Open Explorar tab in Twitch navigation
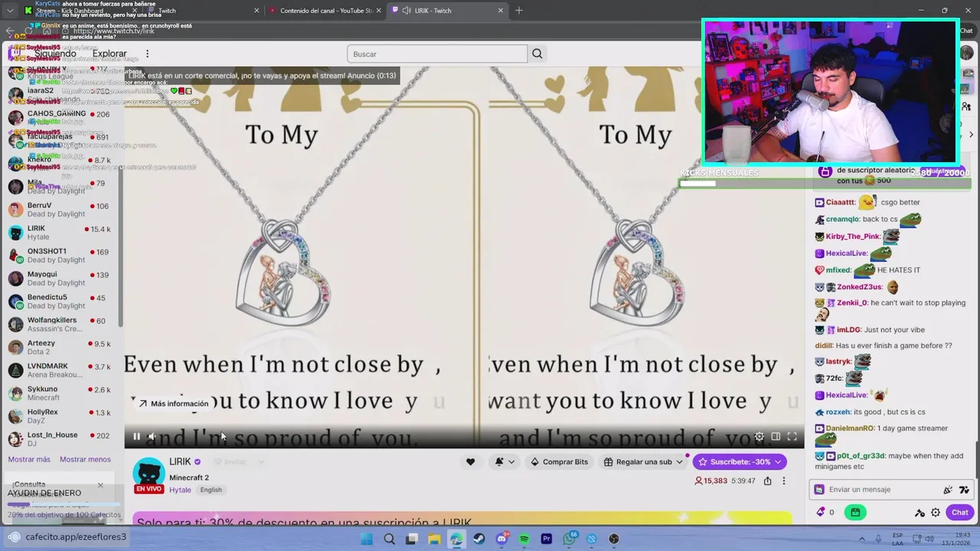 109,54
